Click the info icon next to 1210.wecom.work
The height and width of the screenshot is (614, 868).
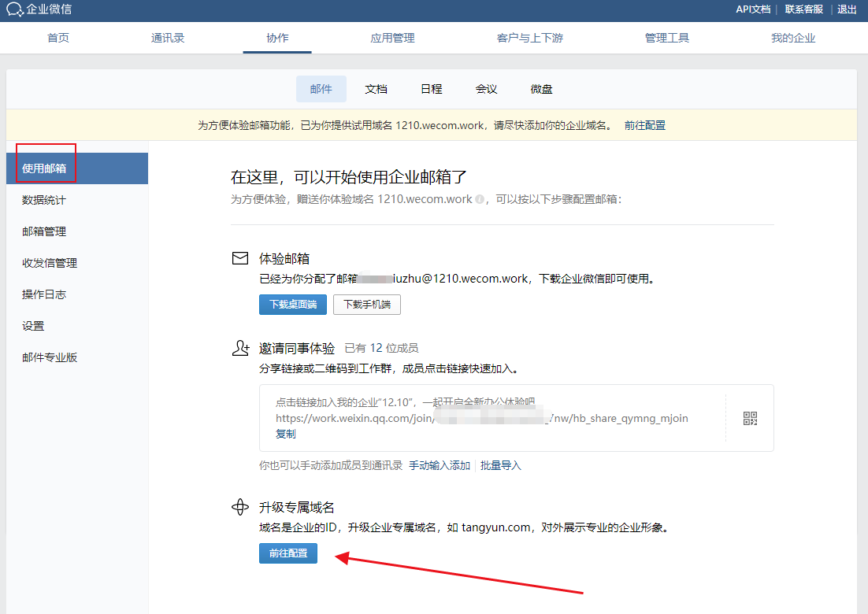click(x=480, y=199)
